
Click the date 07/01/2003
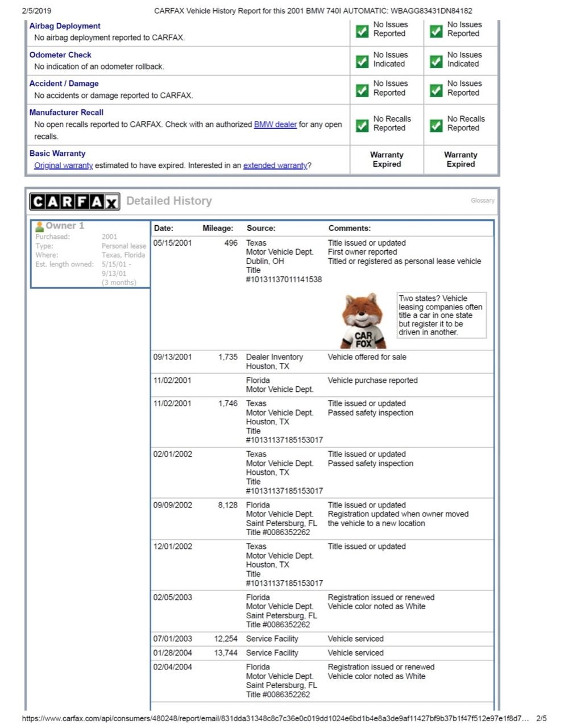(x=173, y=639)
